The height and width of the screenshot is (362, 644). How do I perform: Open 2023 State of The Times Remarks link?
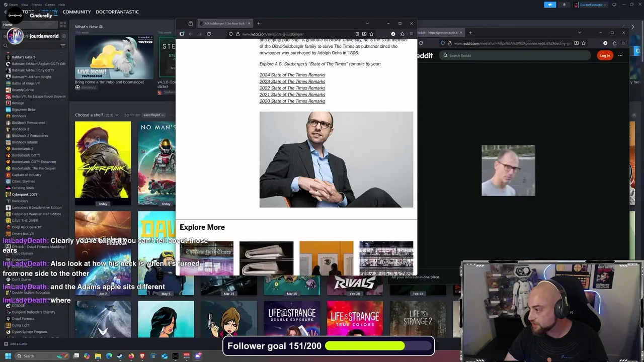pos(292,81)
